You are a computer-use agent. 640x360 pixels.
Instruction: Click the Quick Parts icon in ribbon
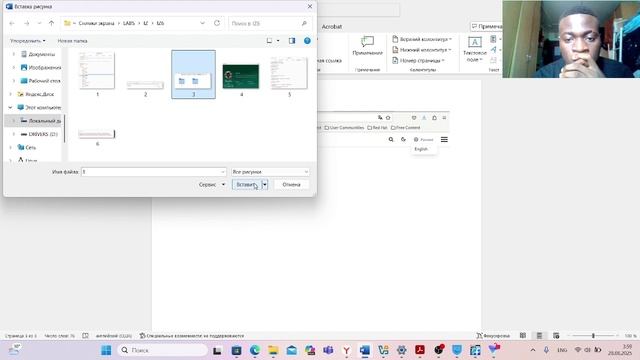pos(493,39)
